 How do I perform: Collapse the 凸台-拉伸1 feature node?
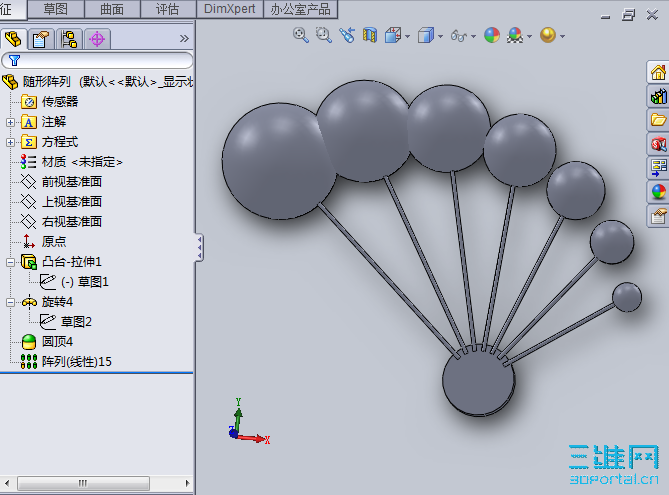tap(10, 262)
